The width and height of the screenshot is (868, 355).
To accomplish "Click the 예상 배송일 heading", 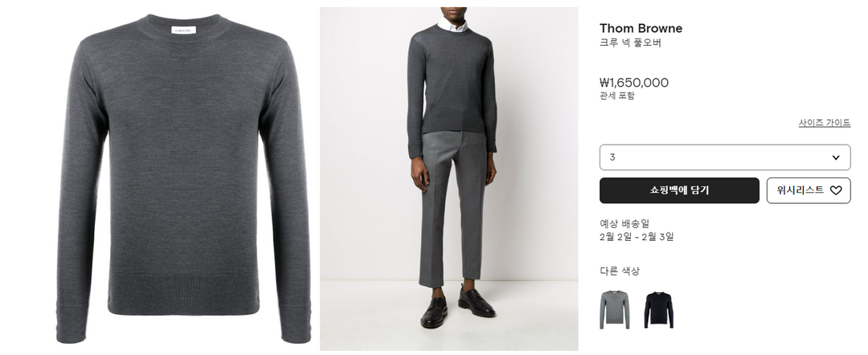I will 624,224.
